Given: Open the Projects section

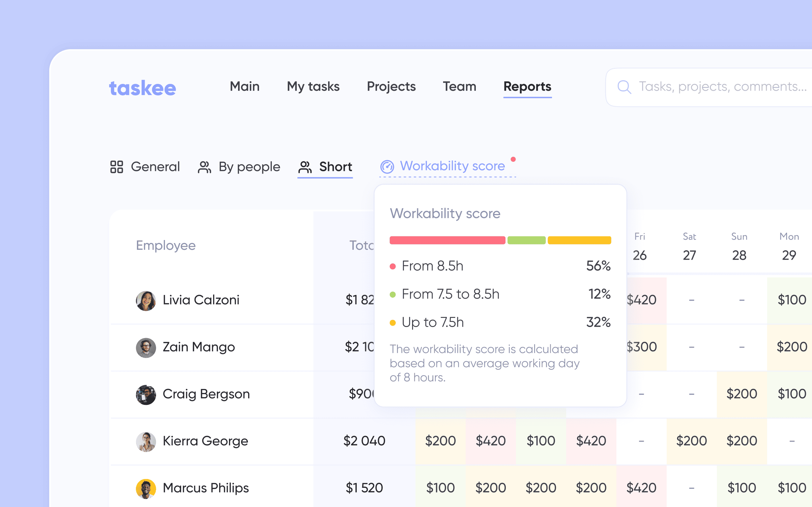Looking at the screenshot, I should [391, 87].
